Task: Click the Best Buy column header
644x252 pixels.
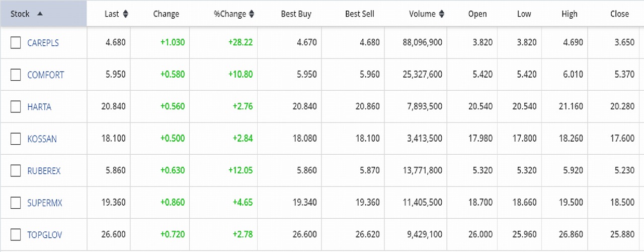Action: click(x=296, y=14)
